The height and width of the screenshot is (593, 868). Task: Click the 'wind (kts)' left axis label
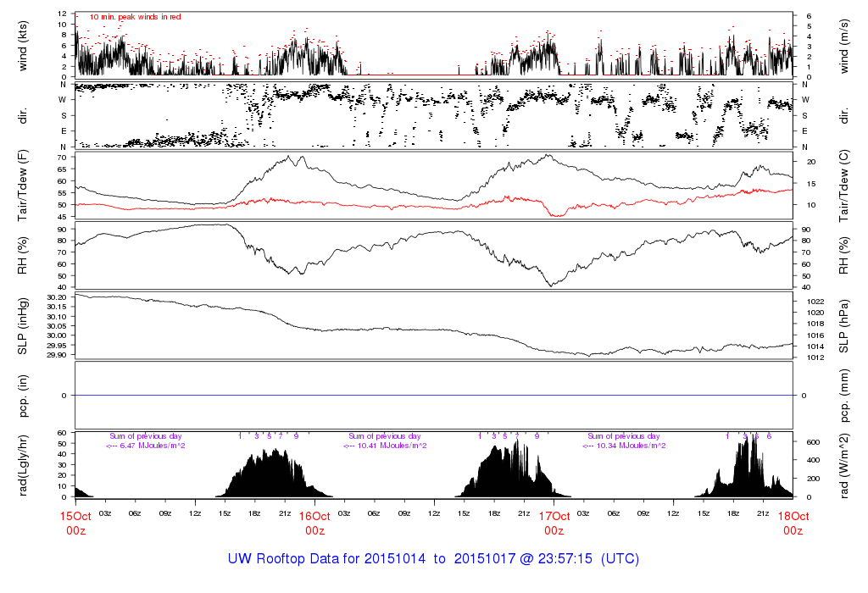(23, 44)
